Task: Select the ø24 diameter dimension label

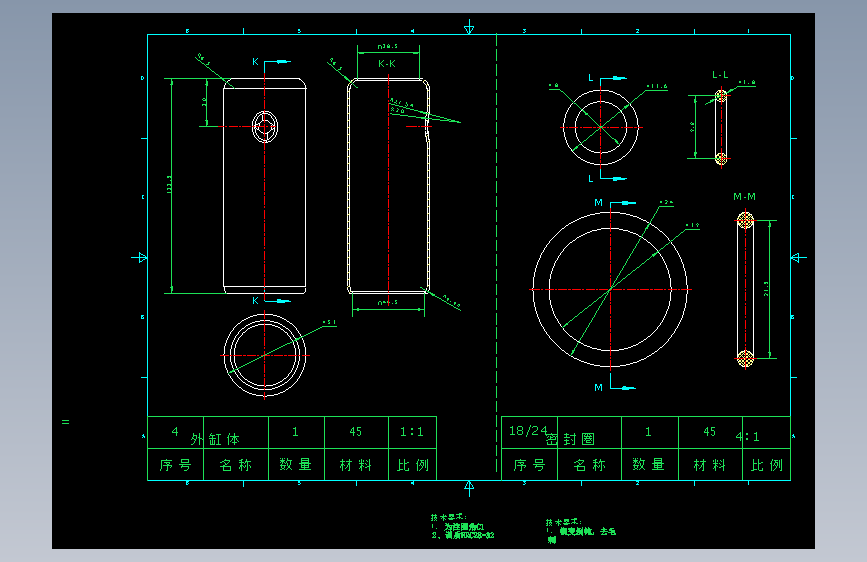Action: pyautogui.click(x=667, y=202)
